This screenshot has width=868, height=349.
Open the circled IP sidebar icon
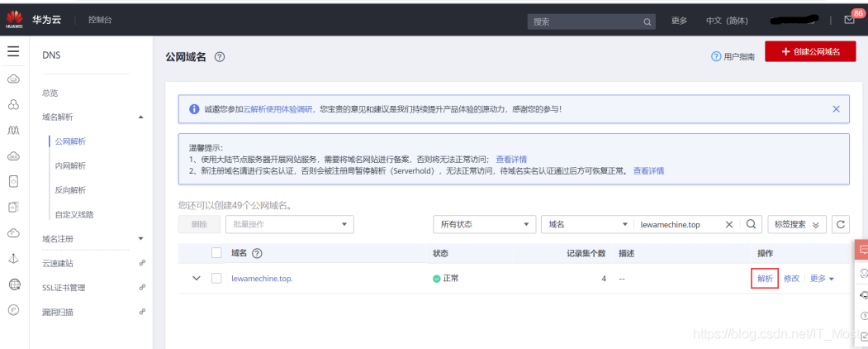point(14,310)
